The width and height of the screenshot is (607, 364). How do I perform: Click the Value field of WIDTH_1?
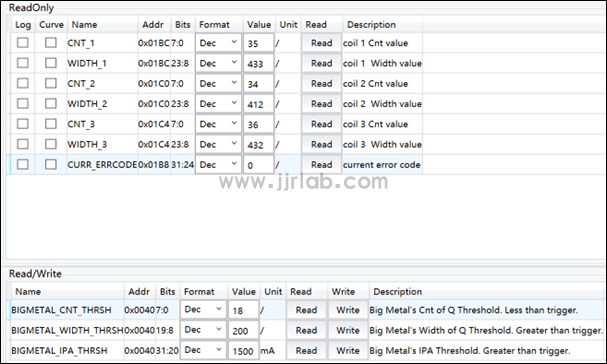click(x=259, y=63)
